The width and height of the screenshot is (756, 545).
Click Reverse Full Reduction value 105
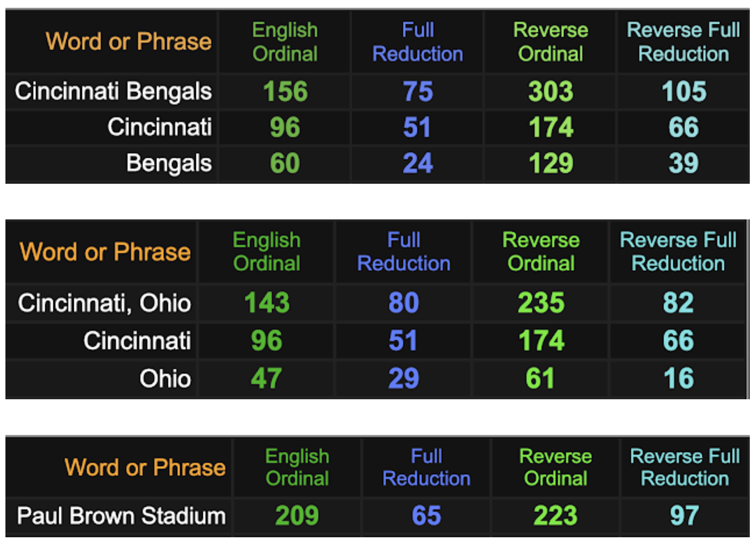(x=684, y=91)
